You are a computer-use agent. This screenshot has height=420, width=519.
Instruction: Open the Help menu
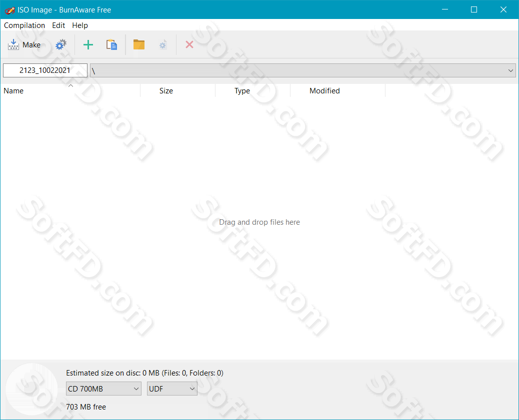[x=80, y=25]
